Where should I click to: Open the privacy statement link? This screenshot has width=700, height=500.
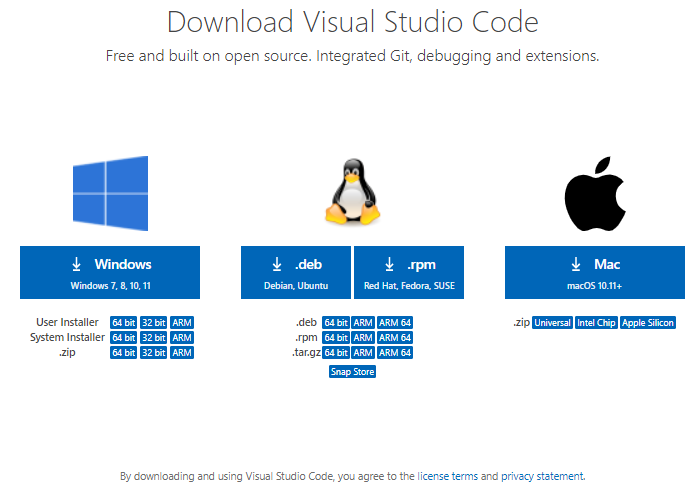(x=542, y=476)
